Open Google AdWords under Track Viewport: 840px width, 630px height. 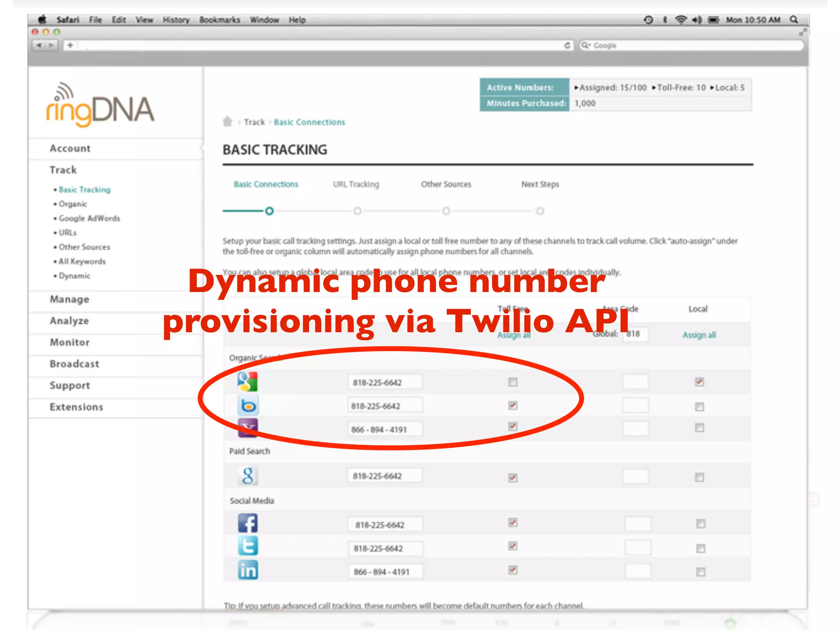89,218
